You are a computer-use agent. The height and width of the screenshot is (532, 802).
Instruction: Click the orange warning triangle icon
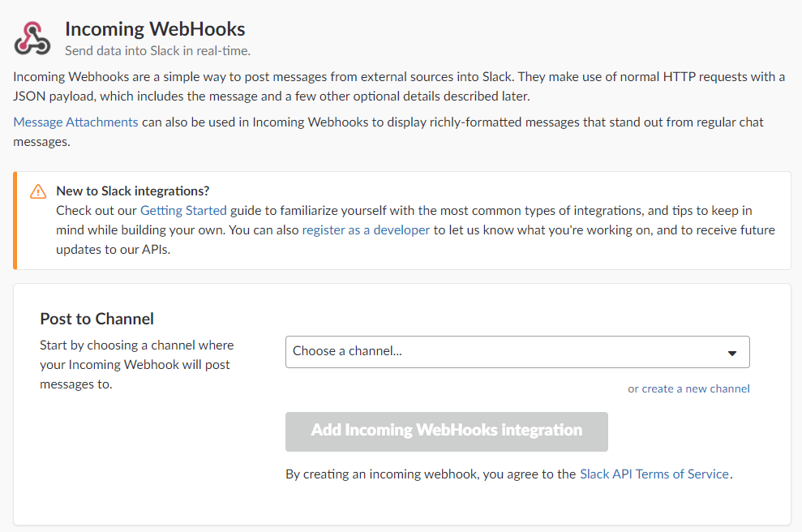[x=38, y=191]
